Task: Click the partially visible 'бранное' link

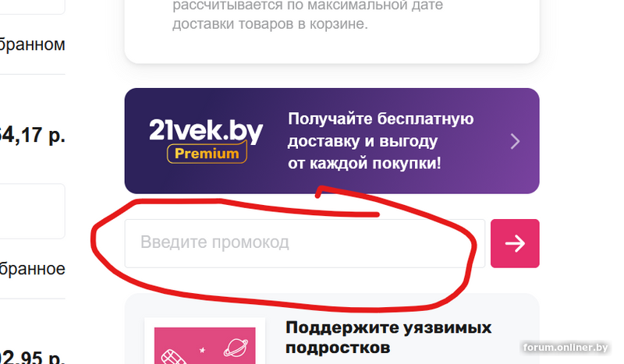Action: point(32,269)
